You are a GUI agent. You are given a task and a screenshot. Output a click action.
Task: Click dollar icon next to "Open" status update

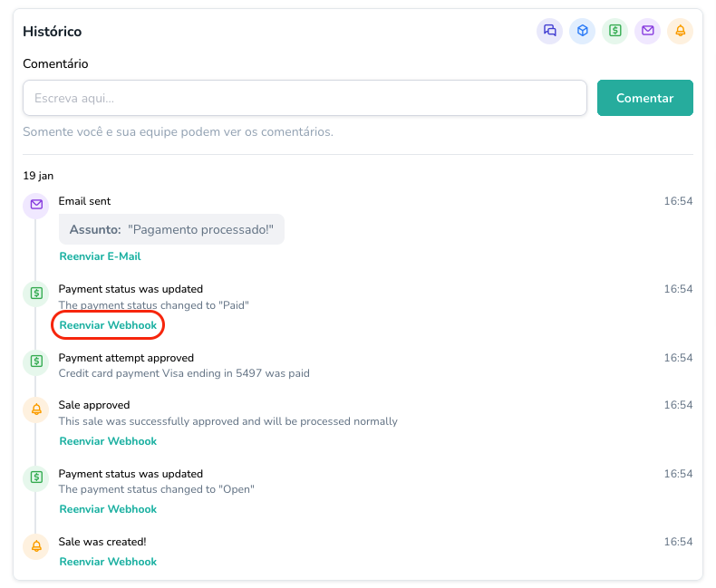36,477
